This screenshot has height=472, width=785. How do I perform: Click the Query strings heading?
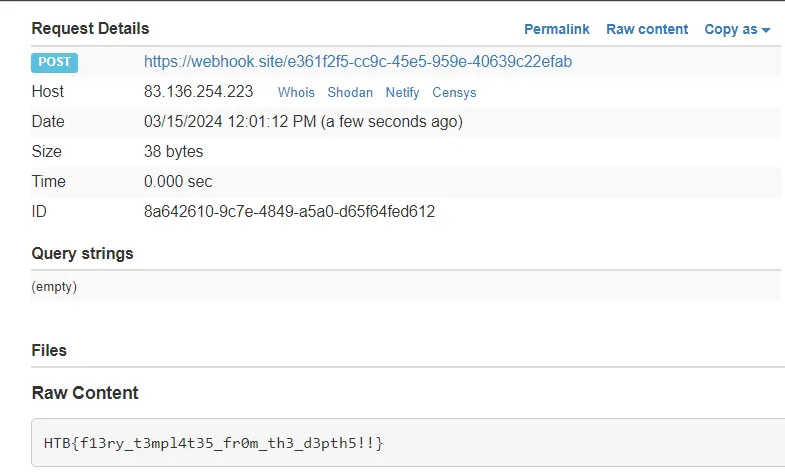(x=82, y=253)
